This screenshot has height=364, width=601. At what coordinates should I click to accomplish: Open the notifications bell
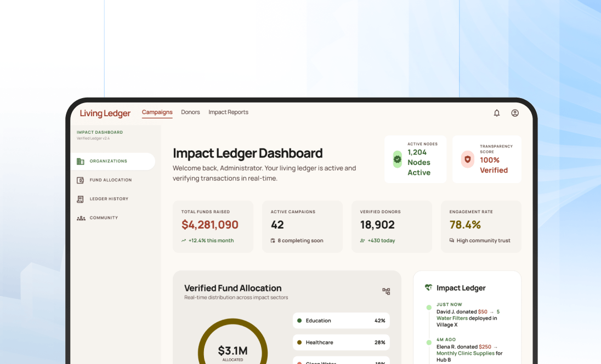(x=497, y=112)
